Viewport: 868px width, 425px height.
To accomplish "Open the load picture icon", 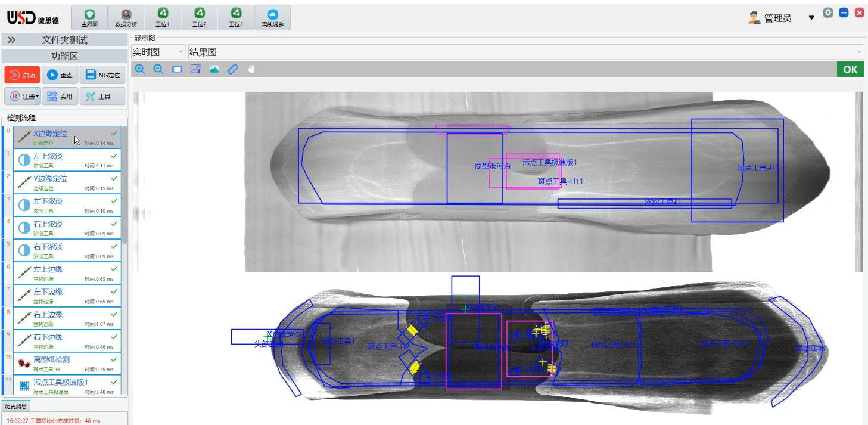I will click(214, 69).
